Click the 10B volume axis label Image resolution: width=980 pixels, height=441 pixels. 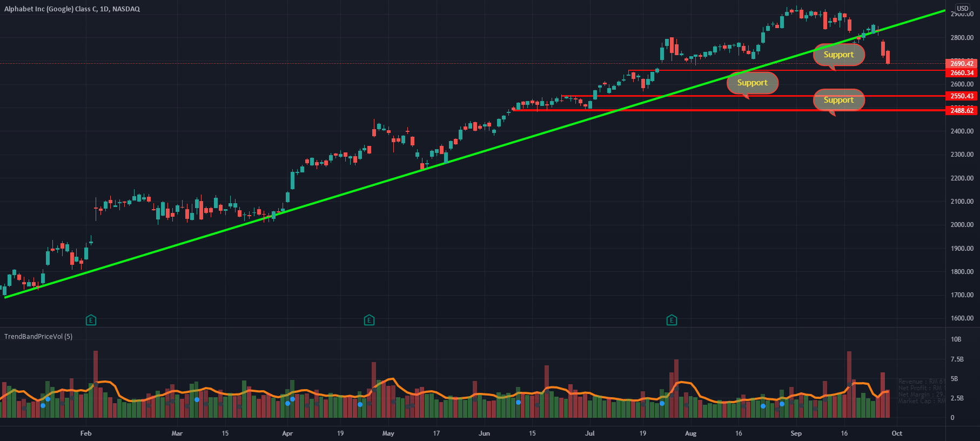point(956,339)
